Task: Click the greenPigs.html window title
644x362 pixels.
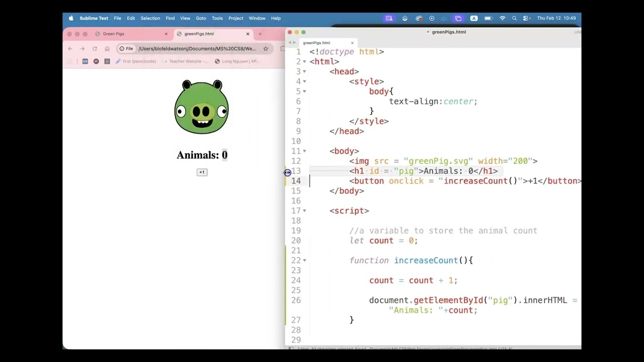Action: [449, 32]
